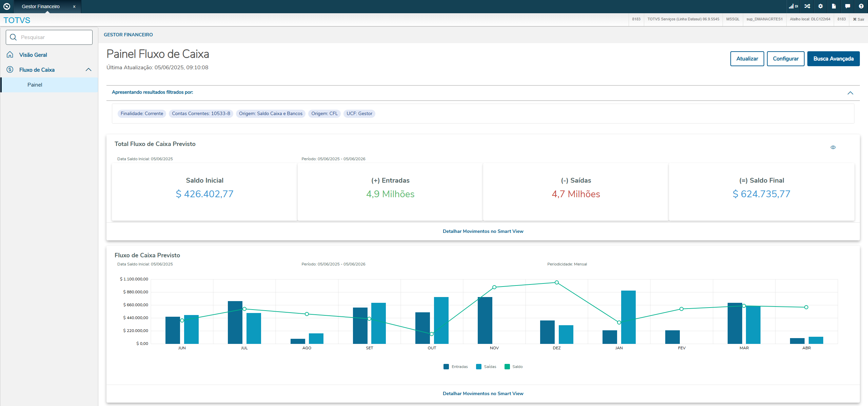Click Saldo legend color swatch
The image size is (868, 406).
pyautogui.click(x=507, y=367)
